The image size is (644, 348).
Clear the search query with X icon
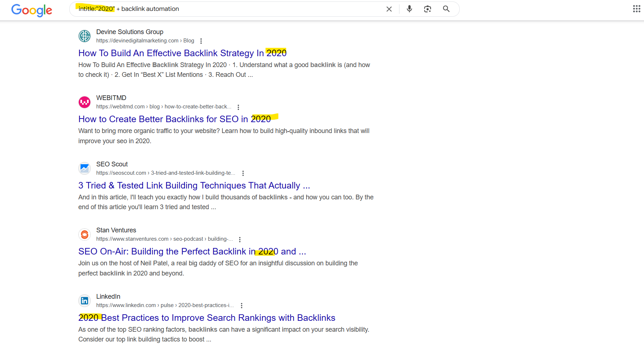[x=389, y=9]
